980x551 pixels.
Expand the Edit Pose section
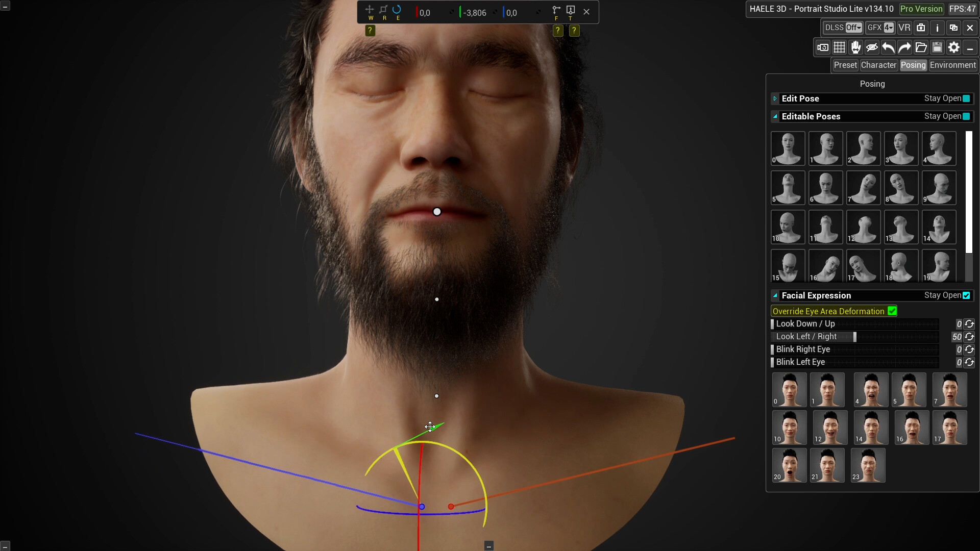tap(775, 98)
